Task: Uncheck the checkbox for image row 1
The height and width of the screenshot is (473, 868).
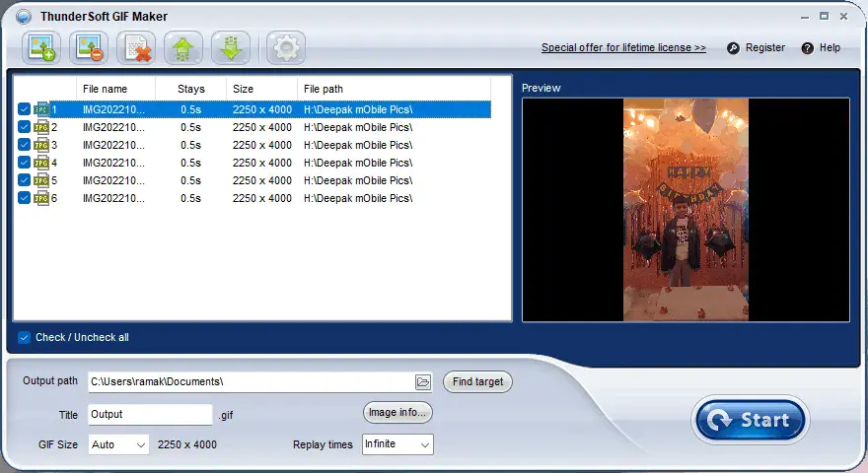Action: tap(25, 109)
